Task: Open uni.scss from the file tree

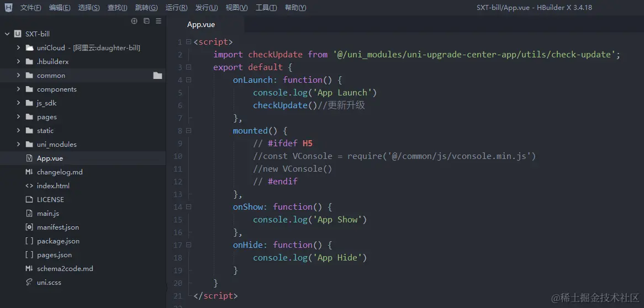Action: coord(49,282)
